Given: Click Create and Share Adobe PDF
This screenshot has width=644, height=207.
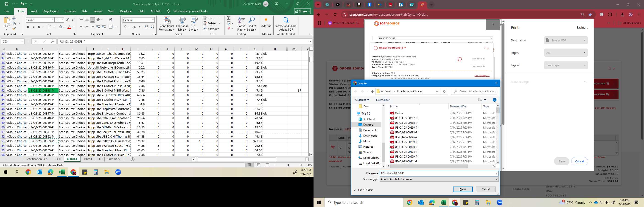Looking at the screenshot, I should [x=286, y=24].
